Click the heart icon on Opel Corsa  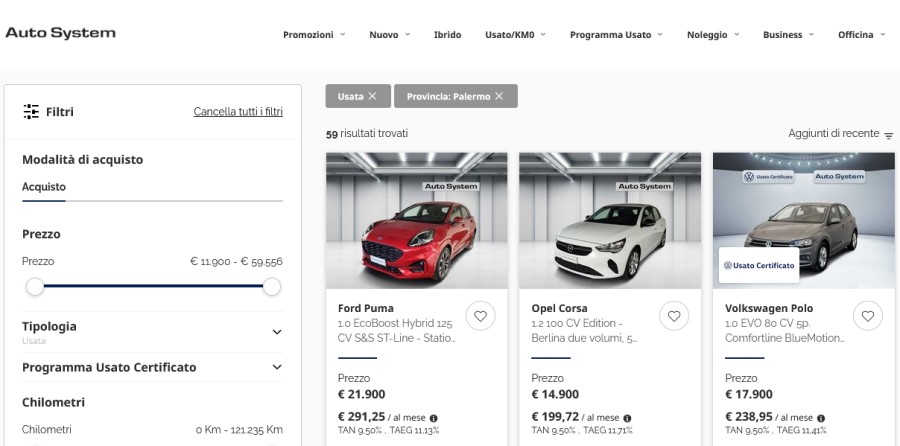pos(673,316)
